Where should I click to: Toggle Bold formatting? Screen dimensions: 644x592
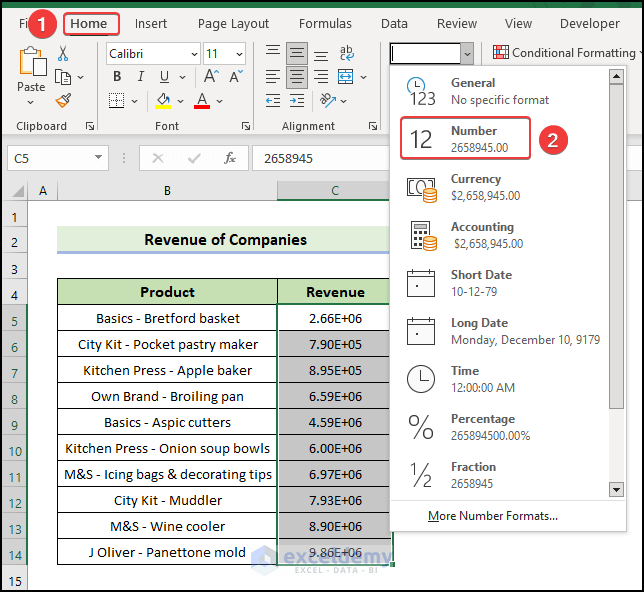(x=116, y=77)
